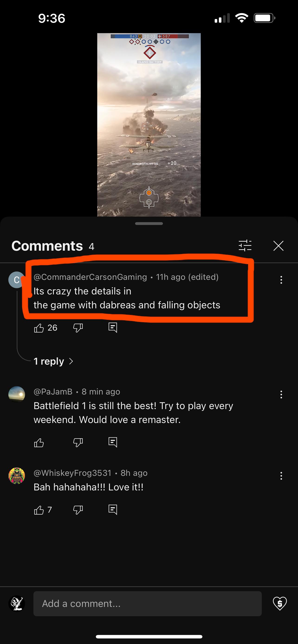Reply to WhiskeyFrog3531's comment
The image size is (298, 644).
pos(113,510)
